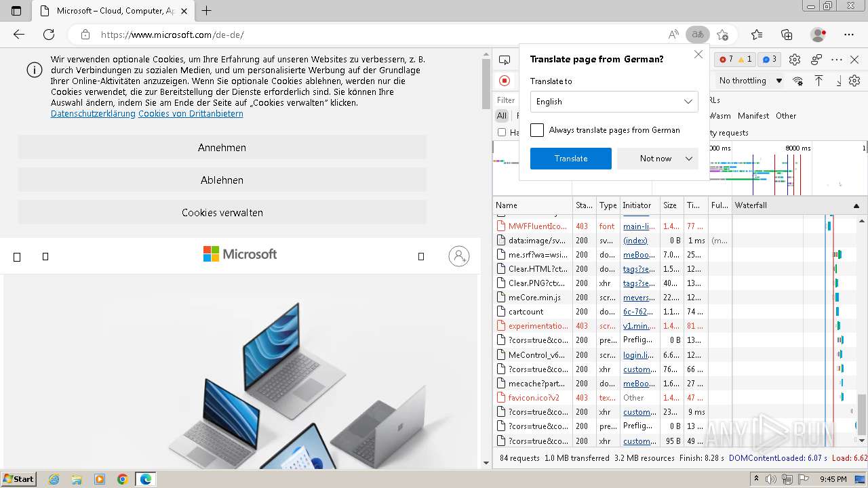Click the address bar URL field
The width and height of the screenshot is (868, 488).
(x=380, y=35)
